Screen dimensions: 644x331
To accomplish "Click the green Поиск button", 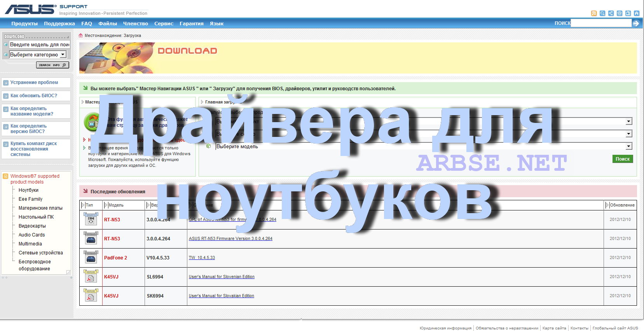I will pyautogui.click(x=623, y=159).
